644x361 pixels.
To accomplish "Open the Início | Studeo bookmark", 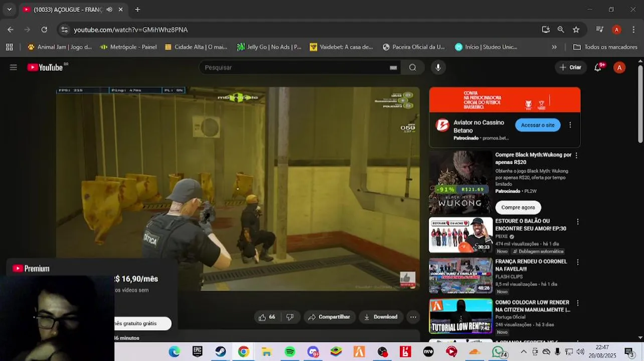I will (x=486, y=47).
